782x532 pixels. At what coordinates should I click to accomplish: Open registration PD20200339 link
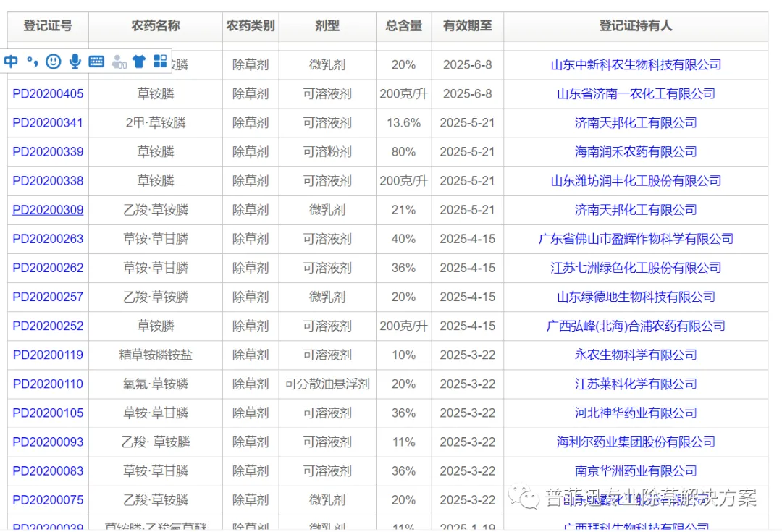click(48, 151)
